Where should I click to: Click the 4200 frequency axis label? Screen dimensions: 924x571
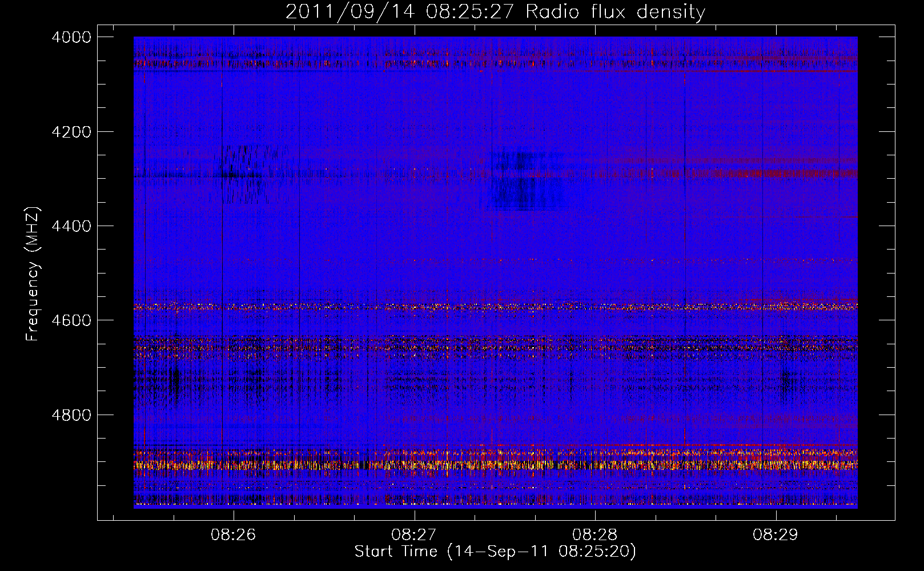pos(71,132)
